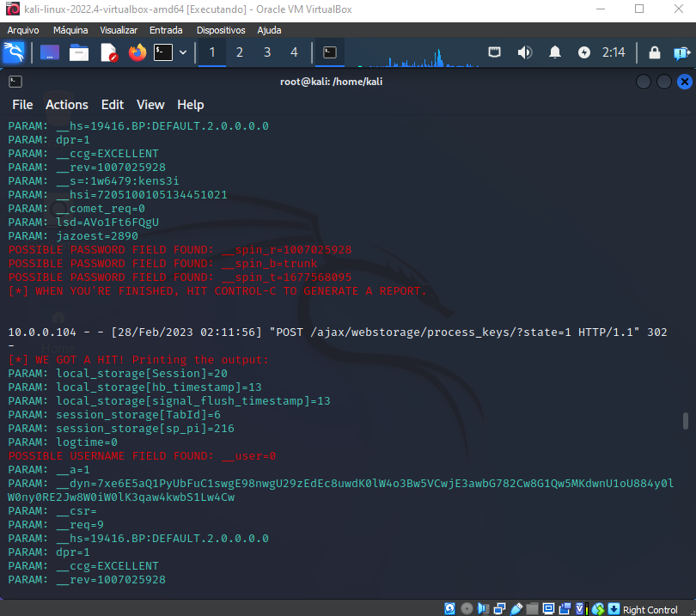The height and width of the screenshot is (616, 696).
Task: Open the terminal Edit menu
Action: 113,105
